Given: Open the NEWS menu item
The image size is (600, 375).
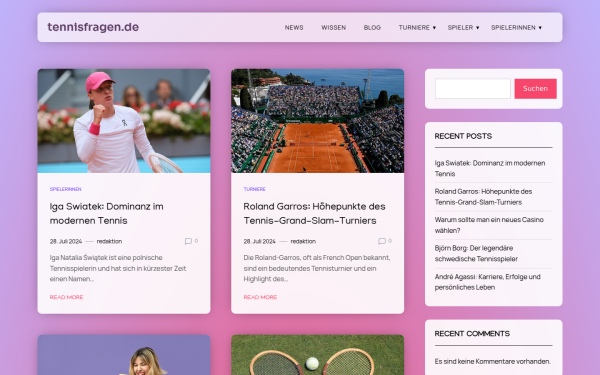Looking at the screenshot, I should click(x=294, y=28).
